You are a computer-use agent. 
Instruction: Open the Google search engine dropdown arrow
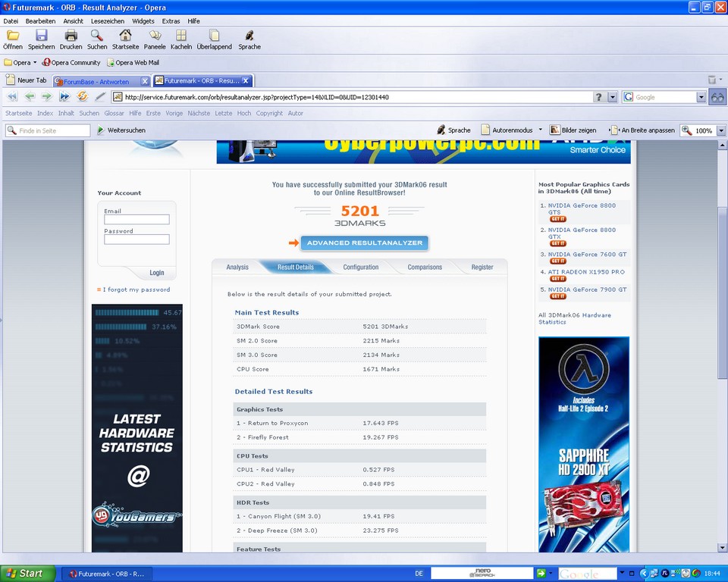(x=701, y=97)
